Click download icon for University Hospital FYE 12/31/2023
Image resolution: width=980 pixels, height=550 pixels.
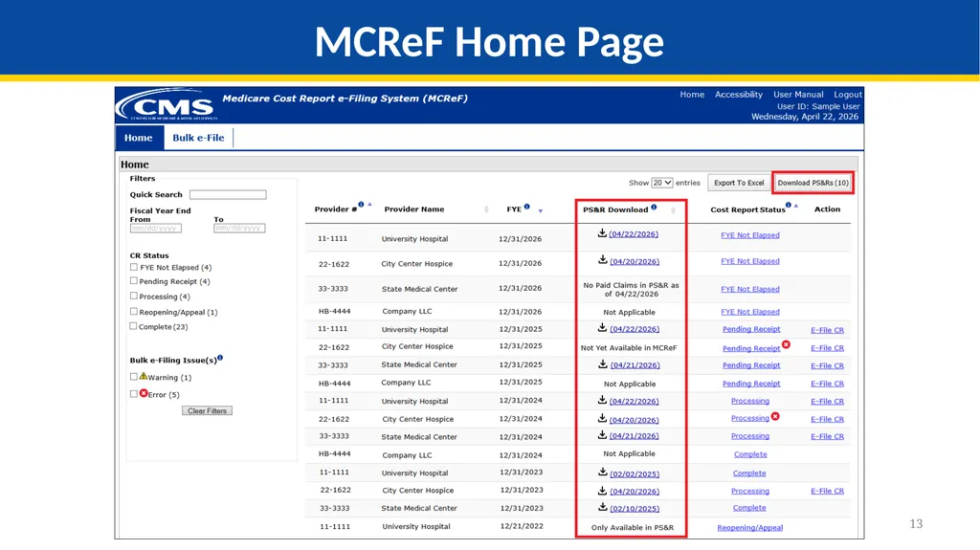603,472
